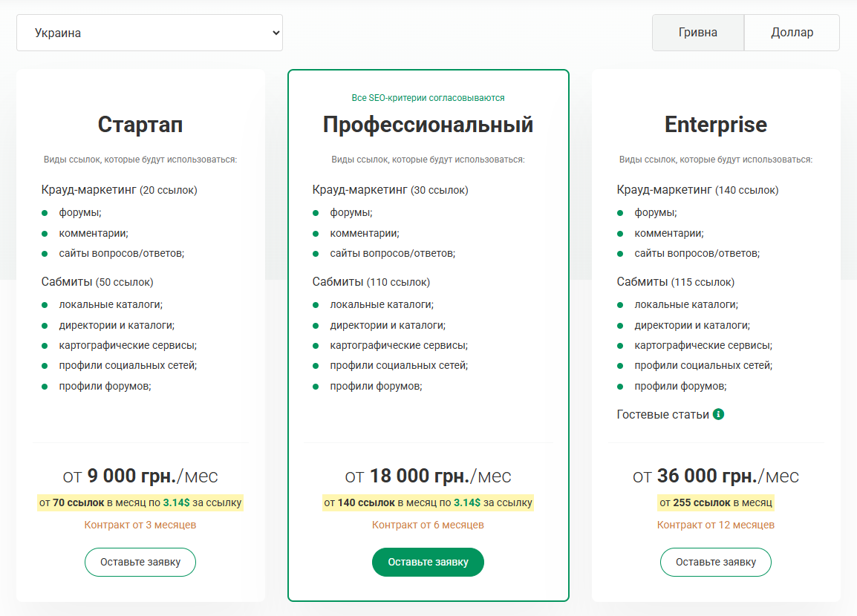
Task: Open the Украина country dropdown
Action: pyautogui.click(x=149, y=32)
